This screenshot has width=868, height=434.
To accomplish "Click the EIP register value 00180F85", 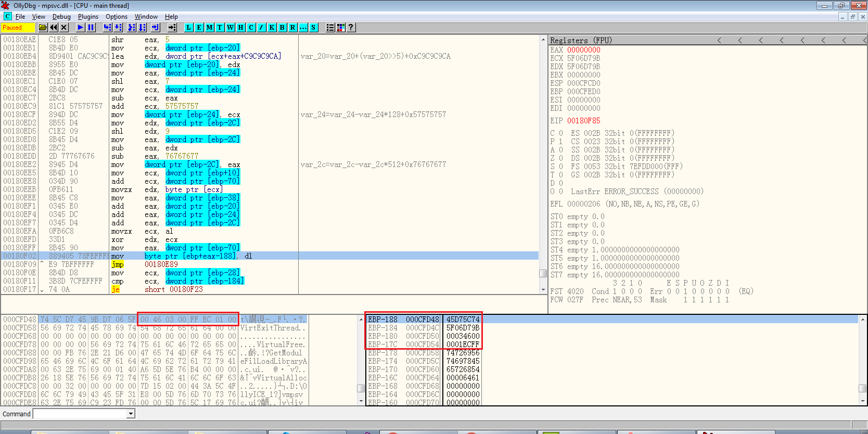I will pos(583,121).
